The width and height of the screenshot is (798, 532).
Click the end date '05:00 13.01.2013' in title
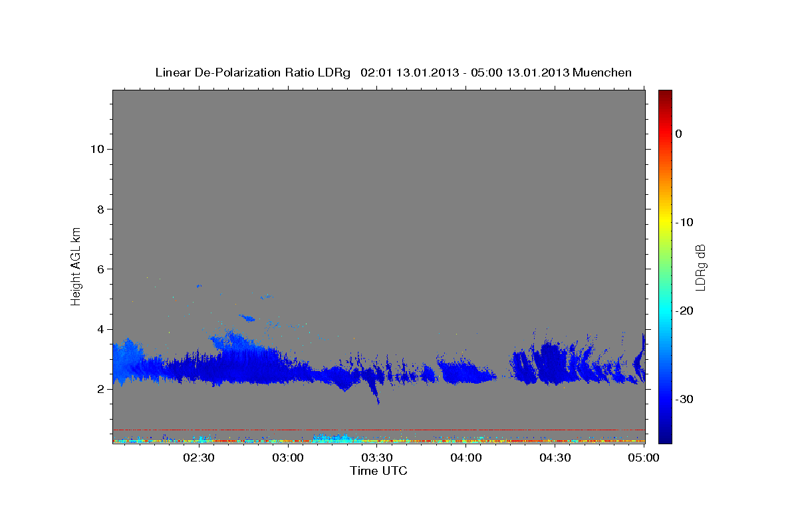pos(521,72)
